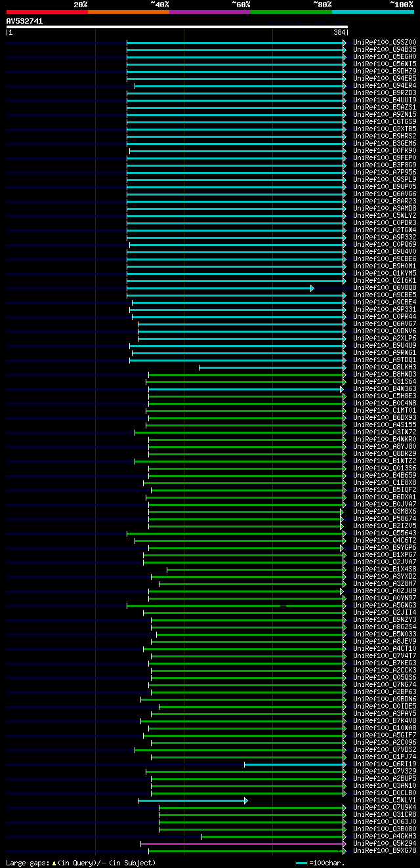This screenshot has height=868, width=420.
Task: Select label UniRef100_A5GWG3
Action: (x=385, y=606)
